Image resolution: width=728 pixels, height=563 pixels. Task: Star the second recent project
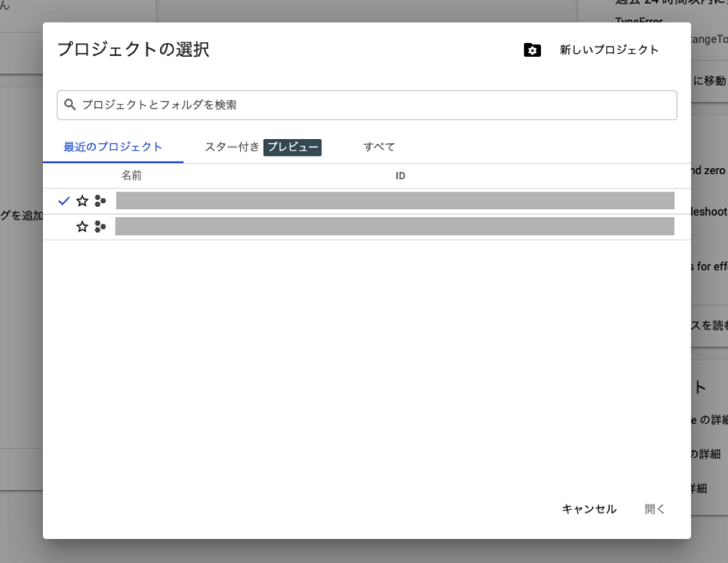(82, 227)
